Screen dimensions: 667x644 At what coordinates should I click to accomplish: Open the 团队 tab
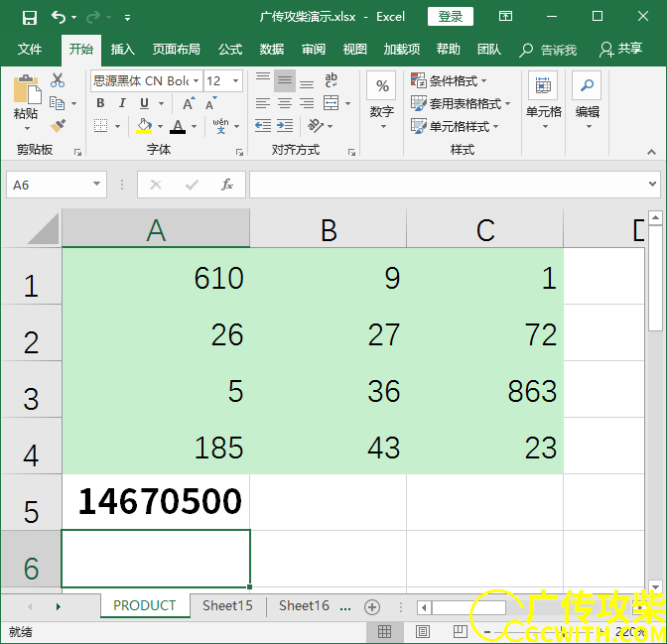tap(489, 50)
